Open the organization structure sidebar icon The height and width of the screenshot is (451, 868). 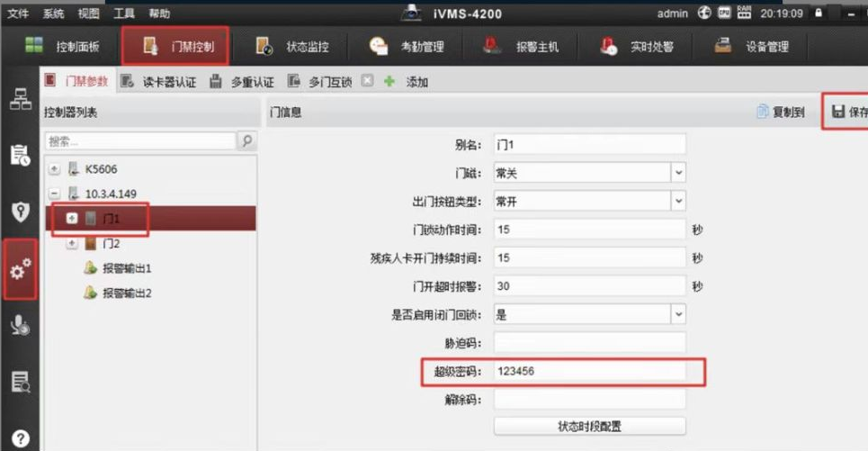coord(20,100)
